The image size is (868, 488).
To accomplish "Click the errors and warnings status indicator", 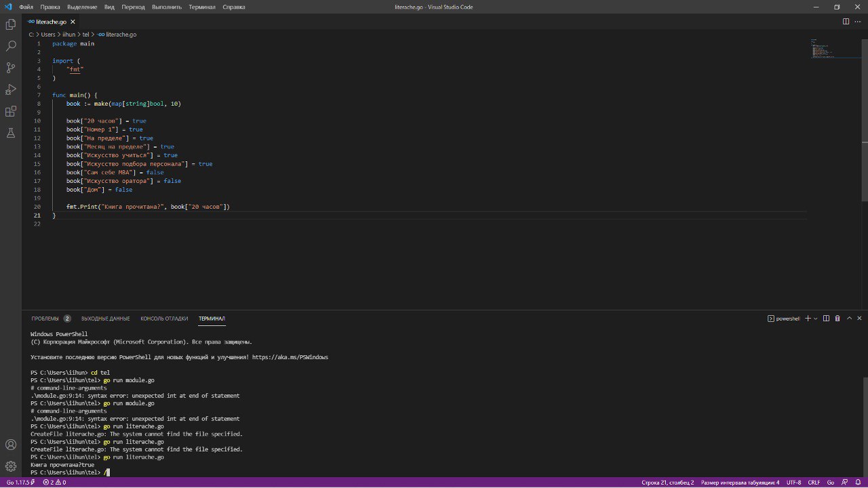I will click(54, 483).
